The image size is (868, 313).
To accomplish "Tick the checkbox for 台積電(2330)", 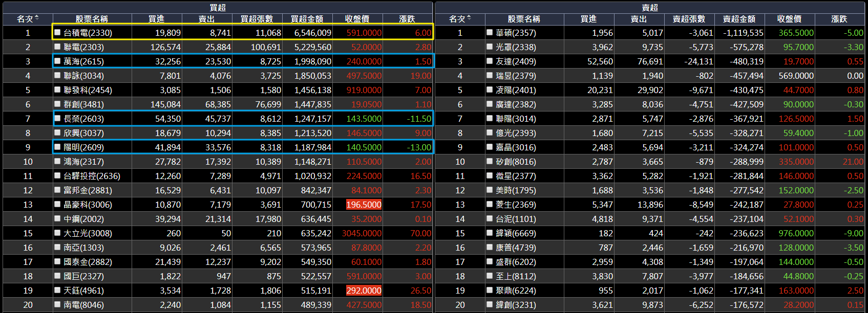I will pyautogui.click(x=58, y=32).
